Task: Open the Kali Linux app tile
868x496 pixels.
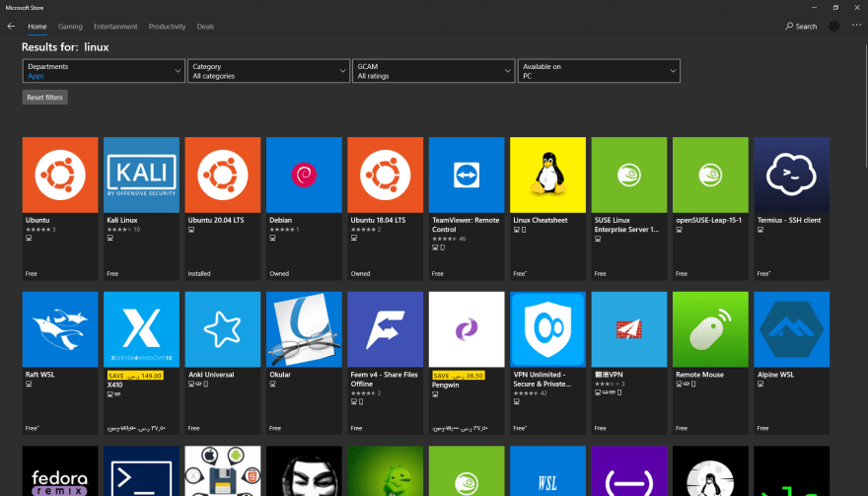Action: (x=141, y=208)
